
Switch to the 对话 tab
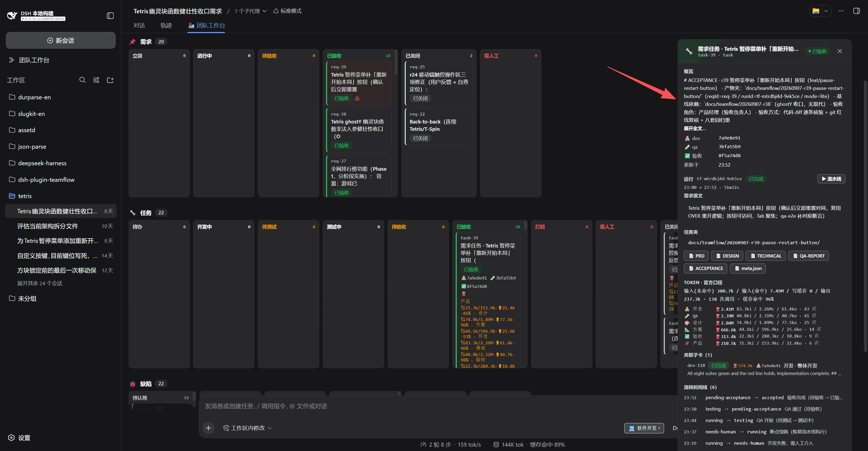[x=139, y=25]
